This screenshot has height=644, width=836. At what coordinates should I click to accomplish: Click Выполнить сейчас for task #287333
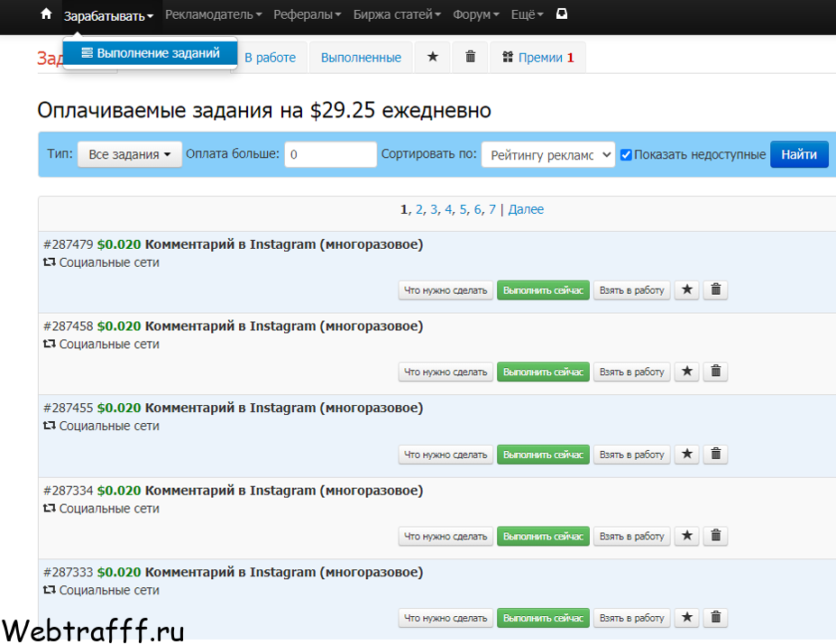tap(543, 617)
